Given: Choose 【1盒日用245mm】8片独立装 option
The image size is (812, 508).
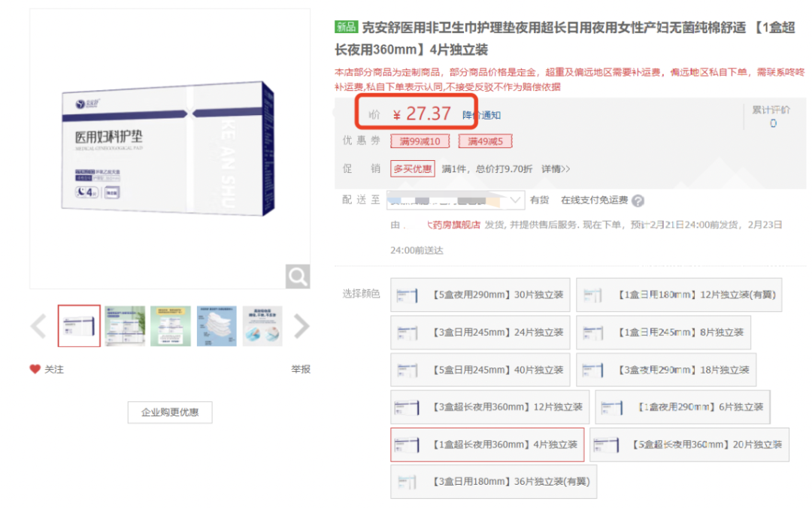Looking at the screenshot, I should (663, 332).
